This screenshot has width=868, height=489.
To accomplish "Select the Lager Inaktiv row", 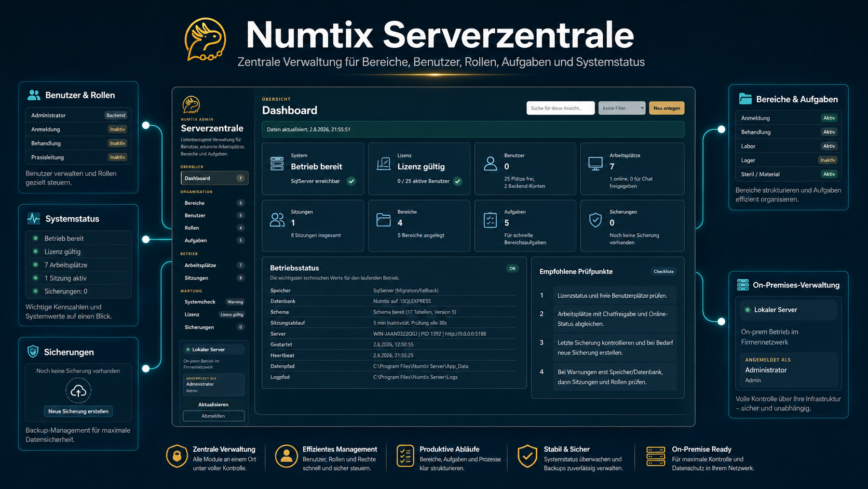I will [788, 160].
